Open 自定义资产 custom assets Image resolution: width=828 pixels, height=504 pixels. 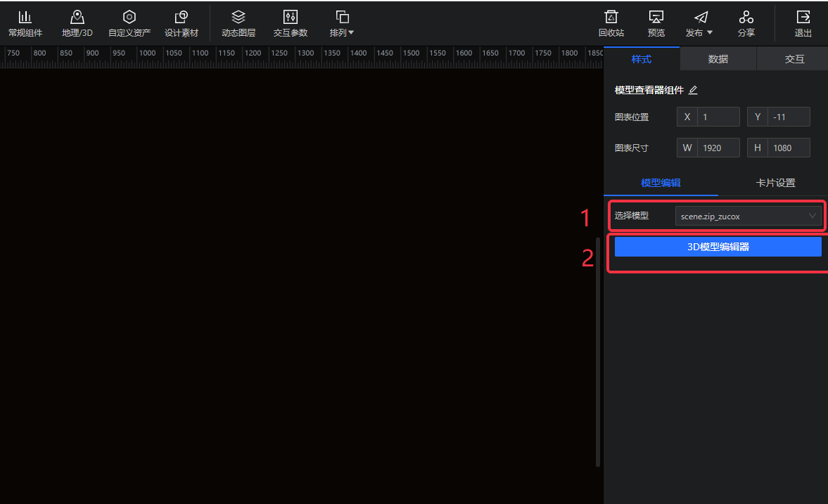coord(129,23)
